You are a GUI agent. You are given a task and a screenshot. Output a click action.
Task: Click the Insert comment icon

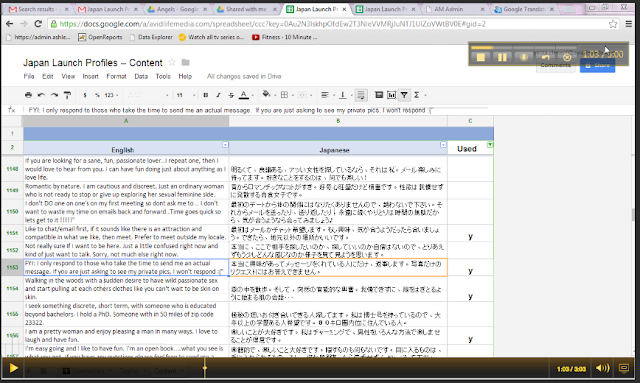tap(379, 95)
